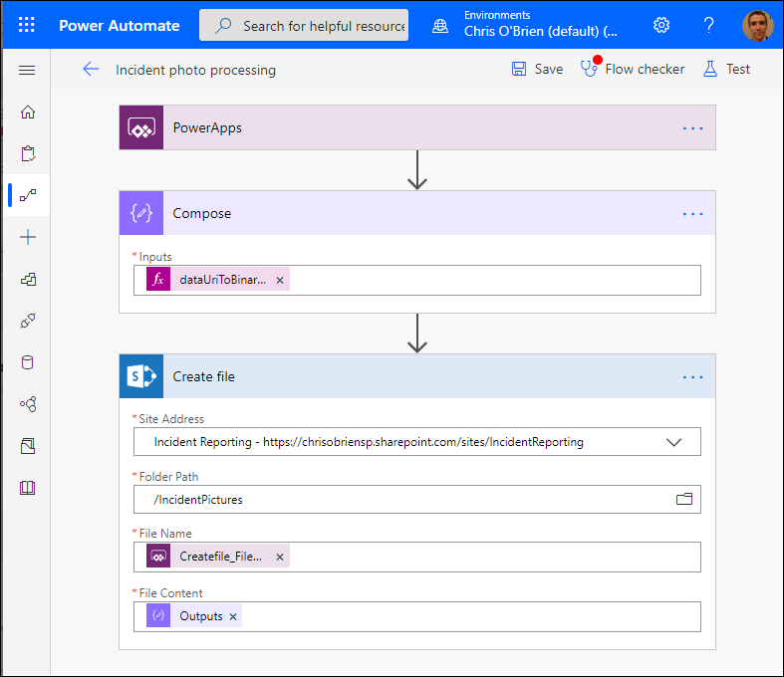This screenshot has width=784, height=677.
Task: Save the flow
Action: point(537,69)
